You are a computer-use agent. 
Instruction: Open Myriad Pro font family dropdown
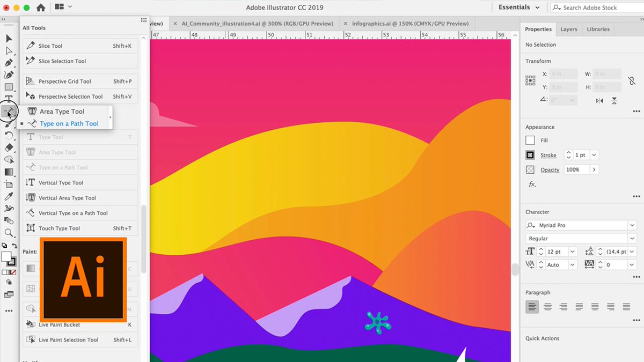(633, 225)
